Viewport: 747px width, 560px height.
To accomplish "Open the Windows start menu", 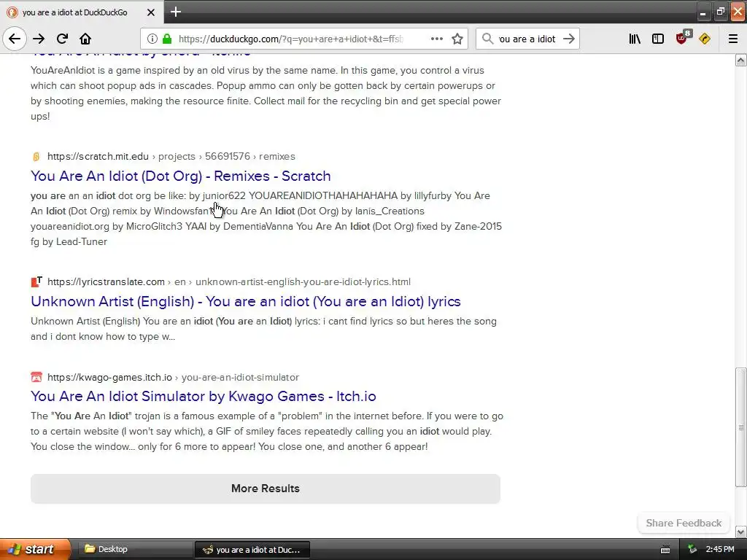I will tap(35, 549).
